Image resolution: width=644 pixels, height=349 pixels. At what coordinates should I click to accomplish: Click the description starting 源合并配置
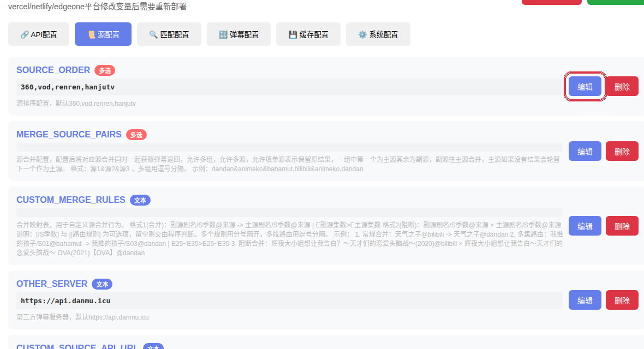tap(288, 164)
